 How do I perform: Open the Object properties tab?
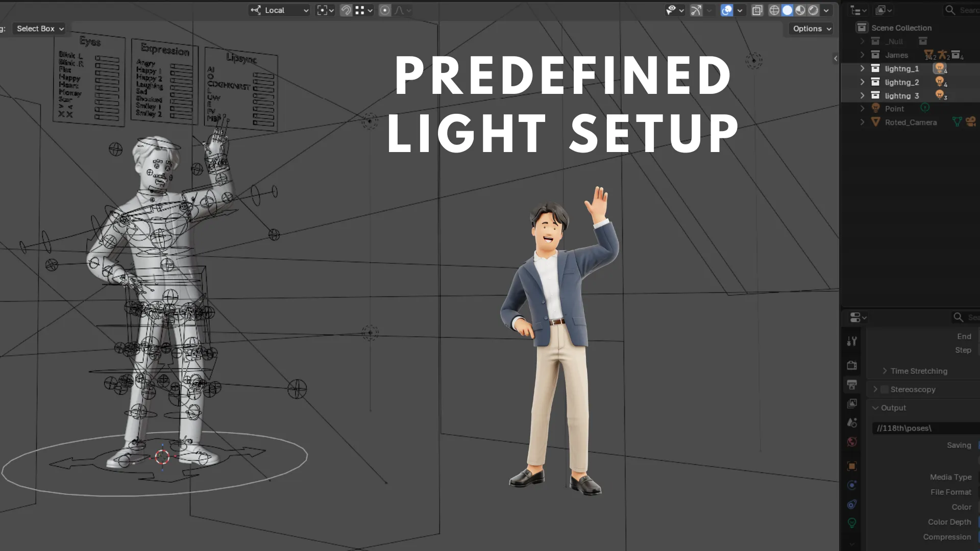852,466
